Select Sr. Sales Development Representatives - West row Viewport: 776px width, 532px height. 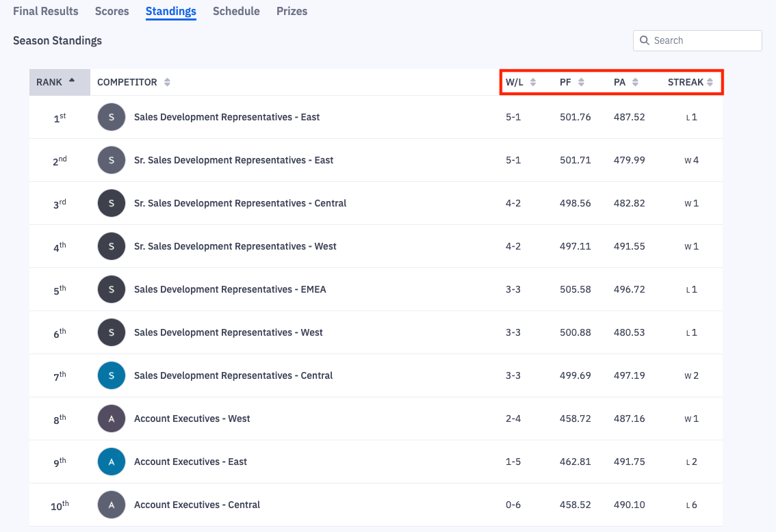coord(235,246)
